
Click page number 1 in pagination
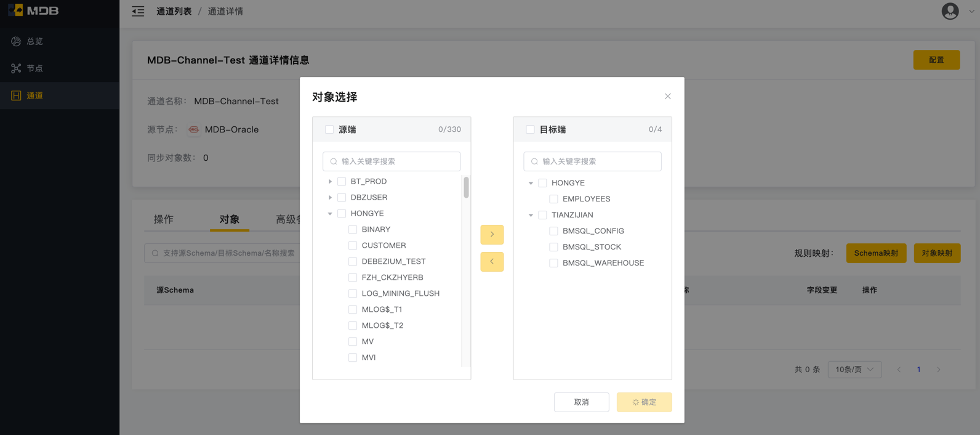(x=918, y=370)
